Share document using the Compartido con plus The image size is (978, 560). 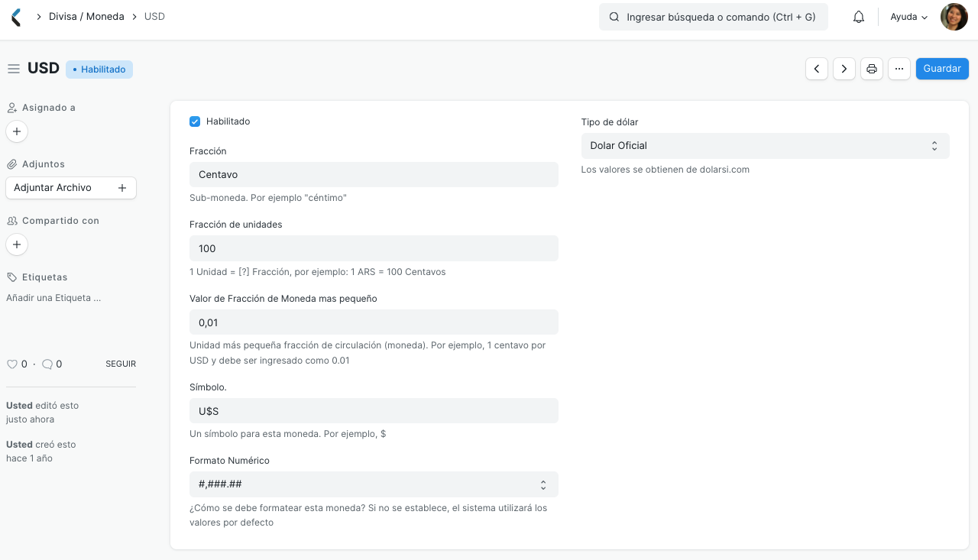17,244
